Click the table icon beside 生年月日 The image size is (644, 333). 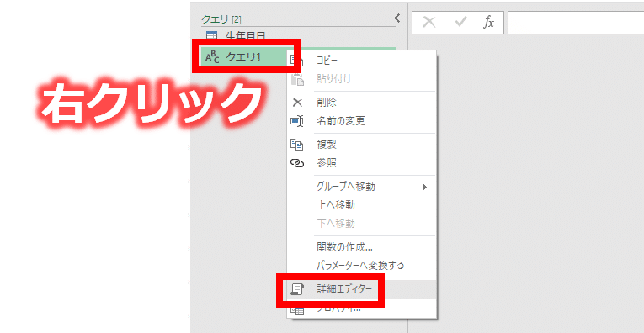point(211,36)
